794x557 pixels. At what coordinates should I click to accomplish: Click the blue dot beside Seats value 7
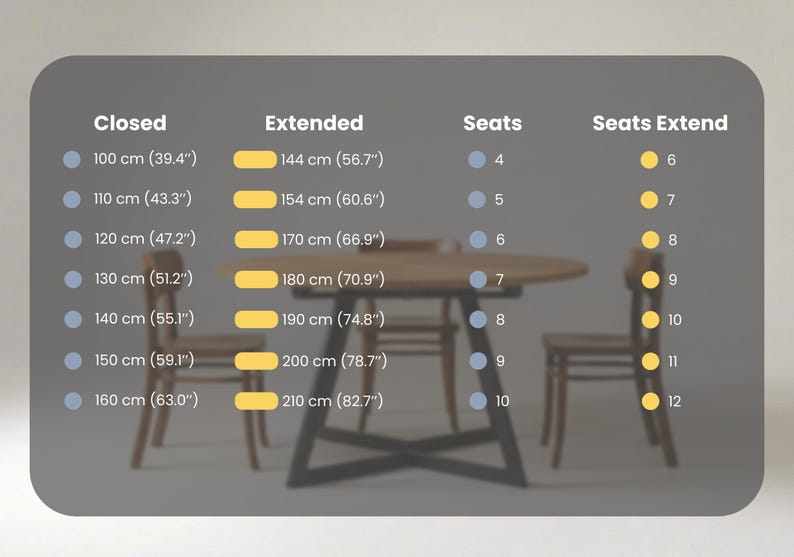[478, 280]
